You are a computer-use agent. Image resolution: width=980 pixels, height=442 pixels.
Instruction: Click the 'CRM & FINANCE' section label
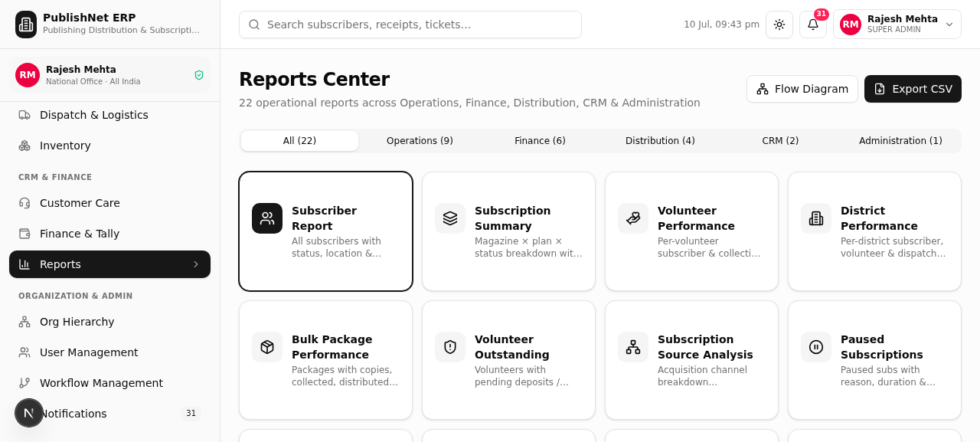55,177
